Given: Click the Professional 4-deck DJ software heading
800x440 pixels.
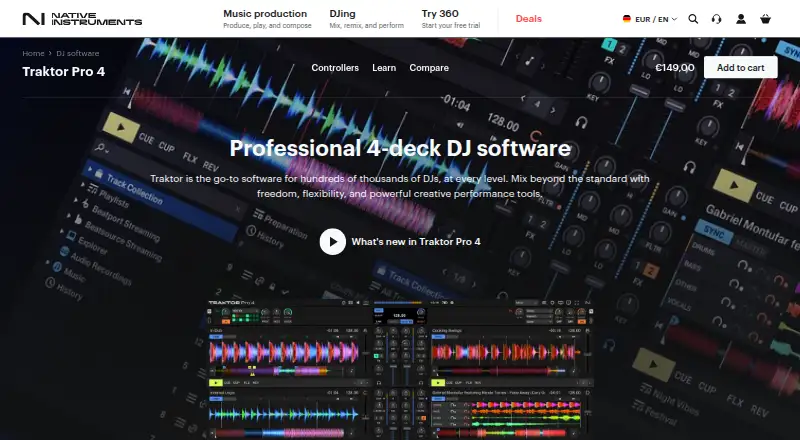Looking at the screenshot, I should (400, 148).
